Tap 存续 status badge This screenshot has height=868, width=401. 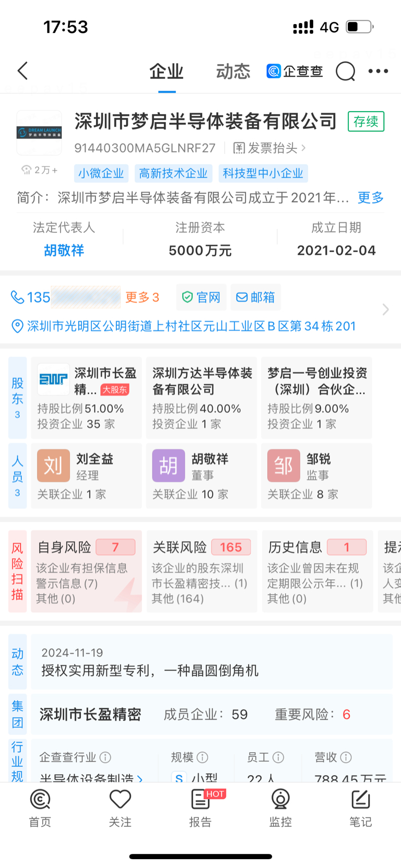coord(366,122)
